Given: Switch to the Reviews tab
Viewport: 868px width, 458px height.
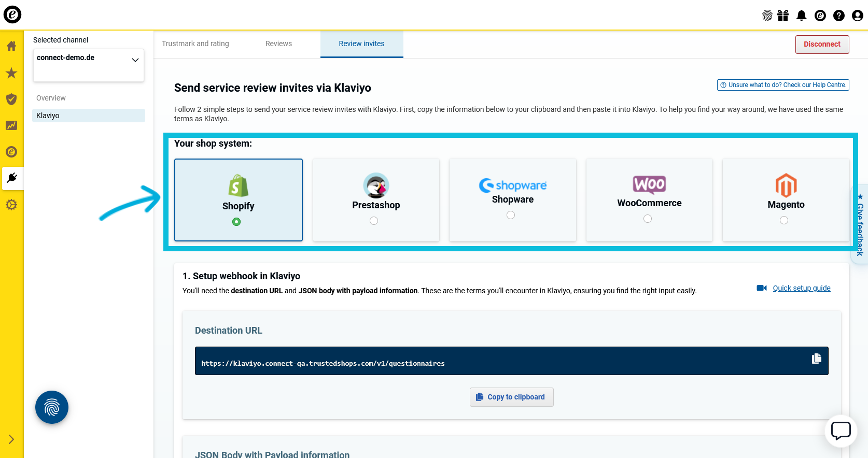Looking at the screenshot, I should point(278,44).
